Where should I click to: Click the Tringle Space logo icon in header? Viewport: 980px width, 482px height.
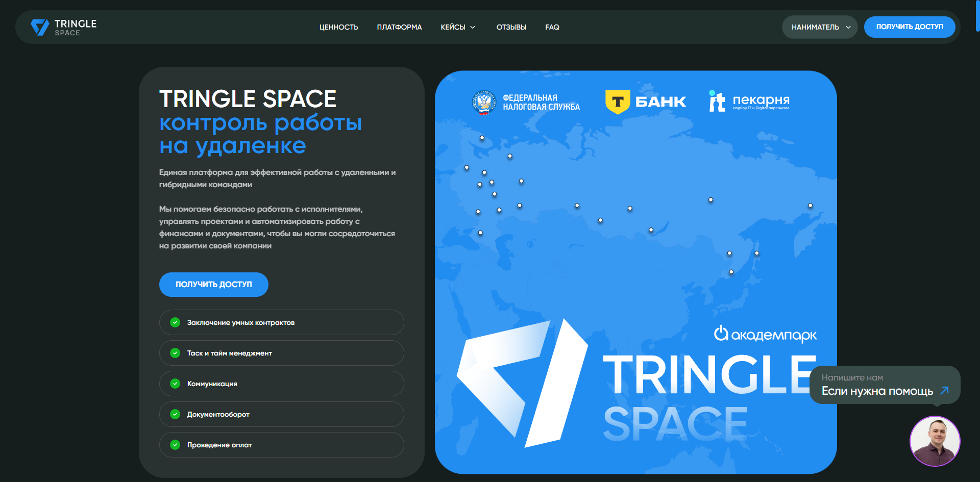pyautogui.click(x=40, y=27)
